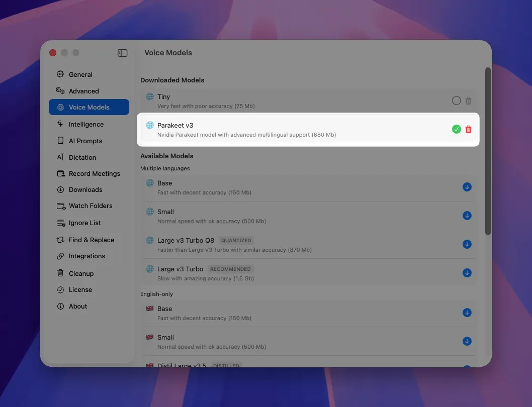Click the Large v3 Turbo Q8 title

click(186, 240)
